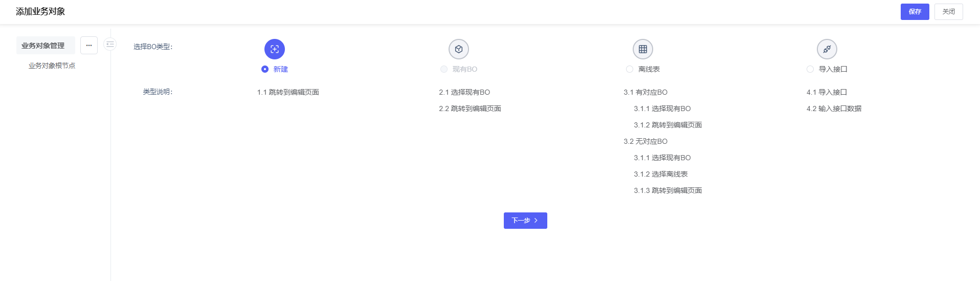Click the 新建 scan-plus icon
Screen dimensions: 980x281
(275, 49)
